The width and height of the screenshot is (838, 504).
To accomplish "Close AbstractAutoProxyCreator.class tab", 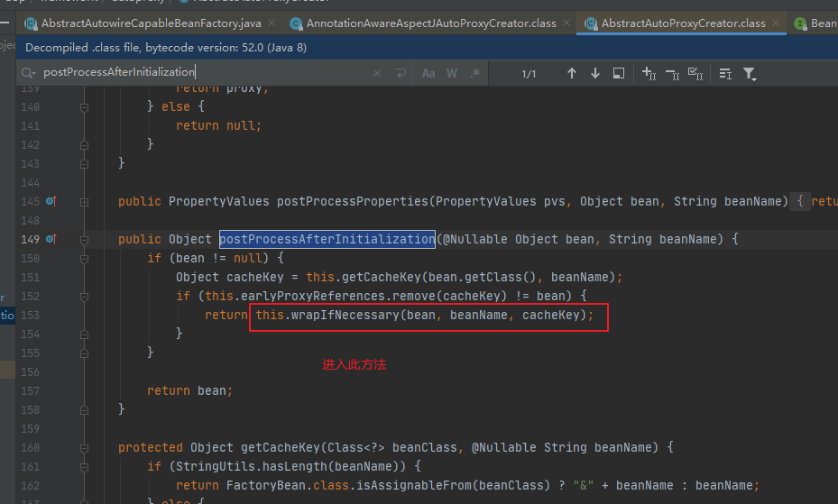I will tap(776, 23).
